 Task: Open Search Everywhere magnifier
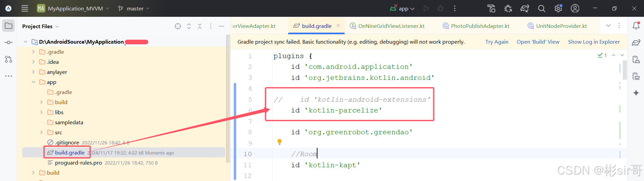click(542, 8)
